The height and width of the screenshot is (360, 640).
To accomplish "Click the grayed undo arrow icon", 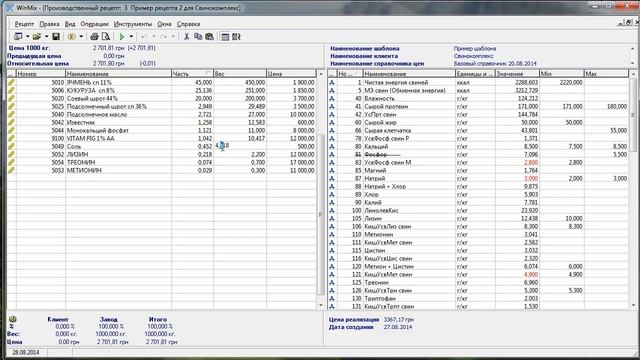I will pyautogui.click(x=144, y=37).
